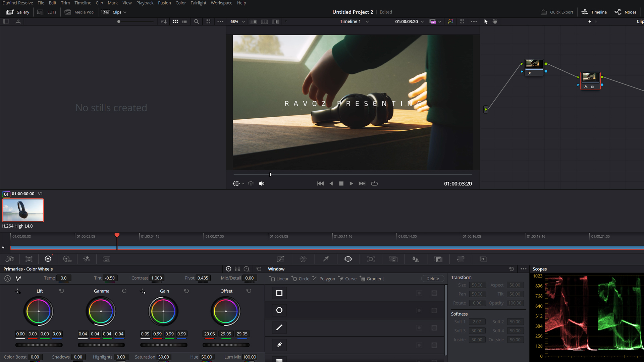Open the RGB Mixer palette
This screenshot has height=362, width=644.
click(x=87, y=259)
